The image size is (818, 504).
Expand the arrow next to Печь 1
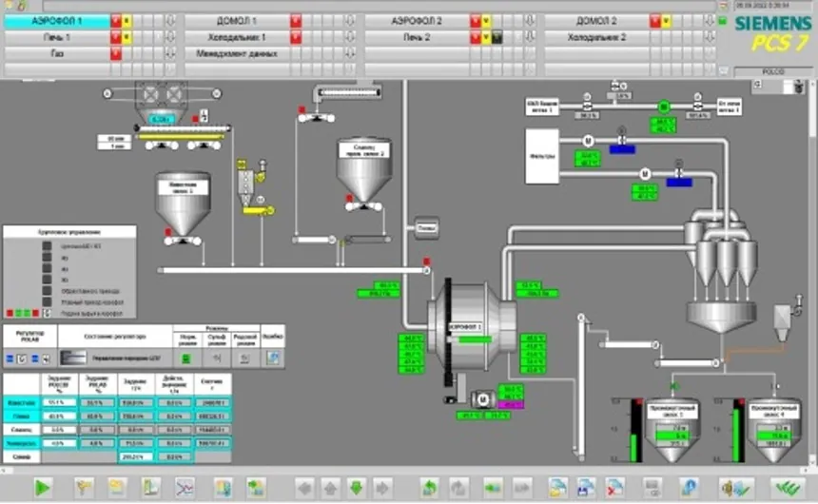tap(170, 37)
